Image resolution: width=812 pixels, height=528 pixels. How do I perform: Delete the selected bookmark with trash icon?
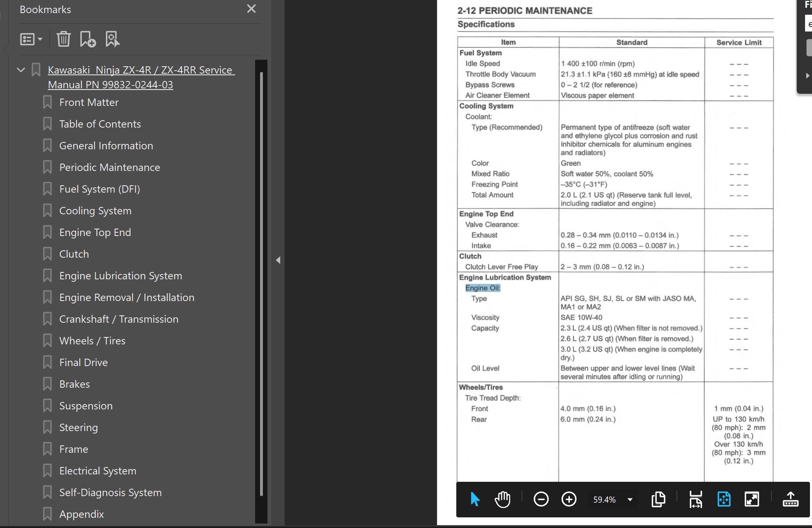point(63,39)
